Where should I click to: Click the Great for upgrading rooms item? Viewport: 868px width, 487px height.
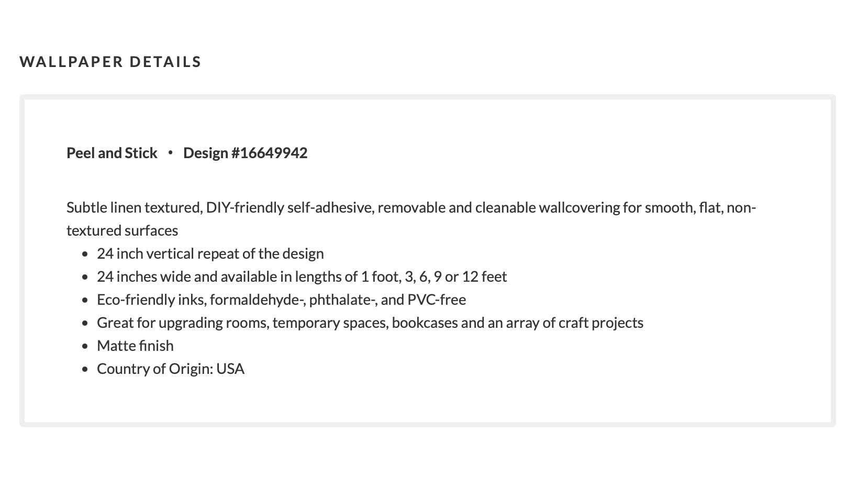(370, 323)
